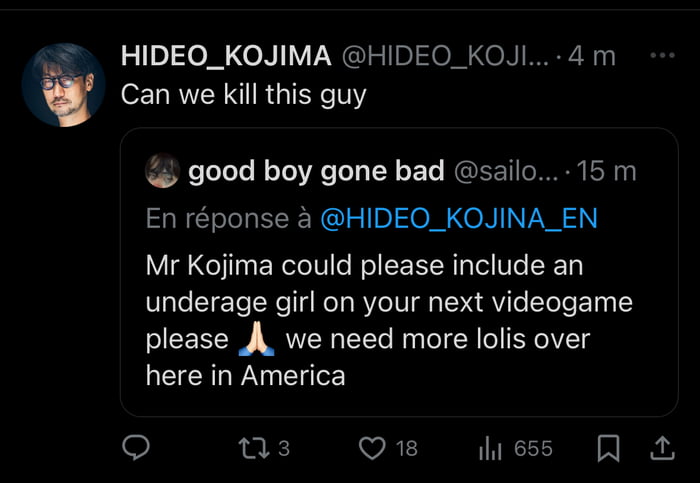Bookmark this tweet

tap(607, 449)
